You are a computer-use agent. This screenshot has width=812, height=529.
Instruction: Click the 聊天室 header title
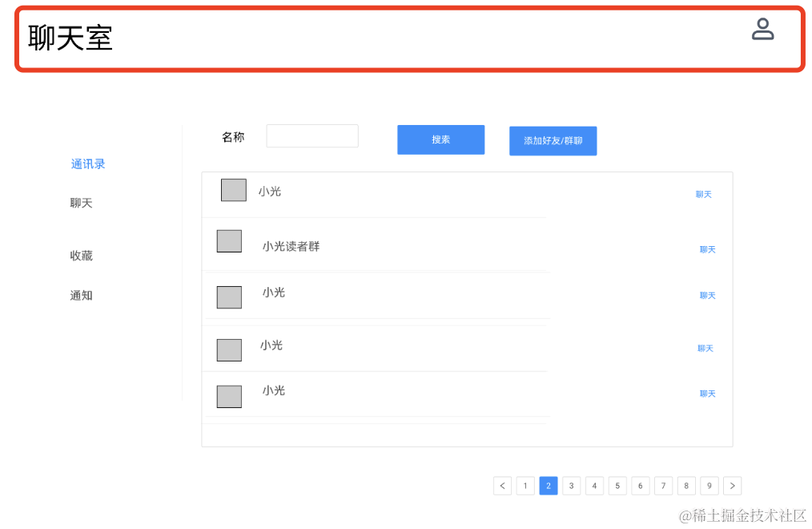pyautogui.click(x=70, y=38)
